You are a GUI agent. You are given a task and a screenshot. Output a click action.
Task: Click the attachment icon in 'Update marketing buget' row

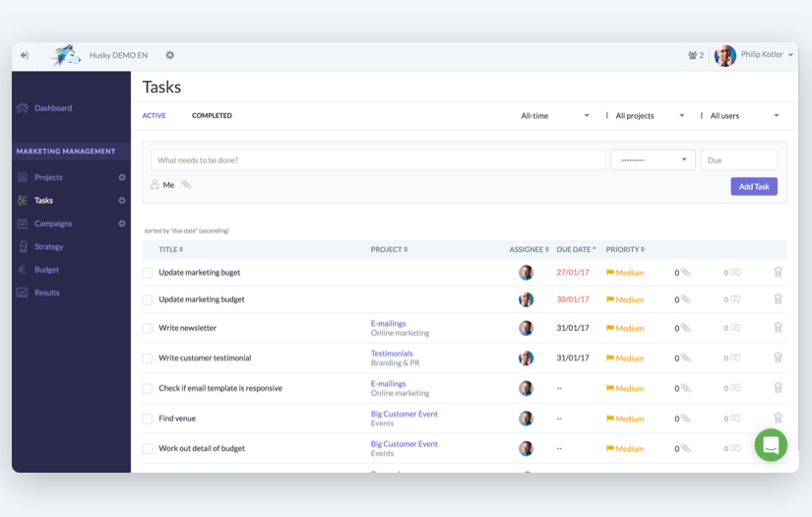click(685, 272)
